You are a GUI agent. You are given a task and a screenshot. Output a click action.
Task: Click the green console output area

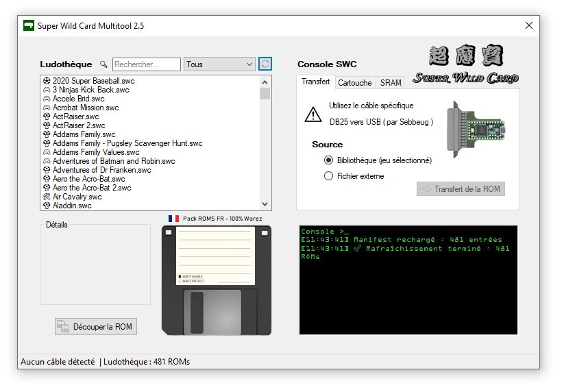point(408,280)
